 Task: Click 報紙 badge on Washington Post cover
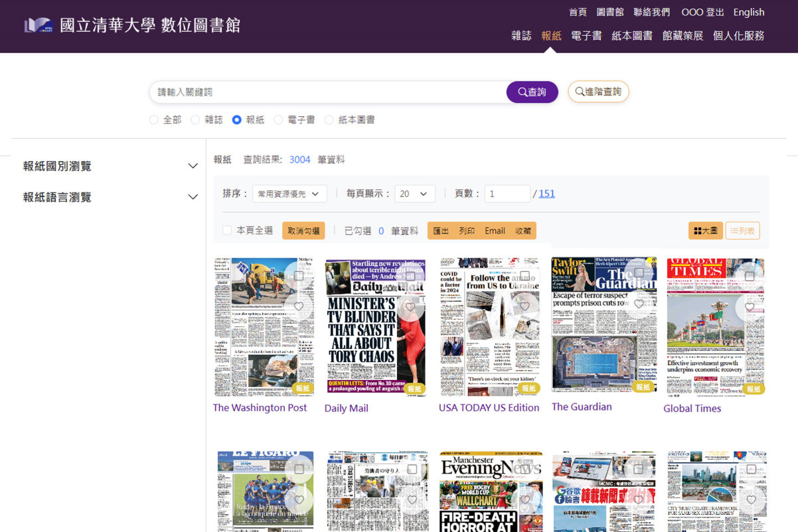tap(303, 389)
